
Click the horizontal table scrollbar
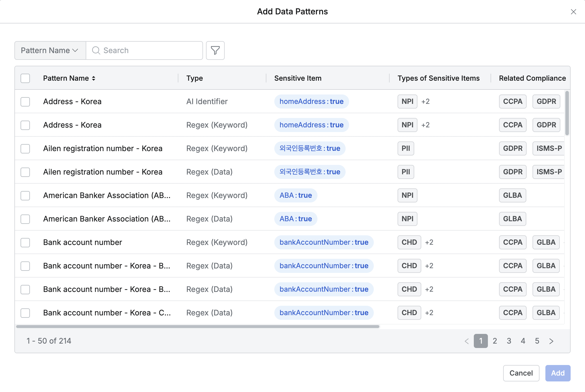click(x=198, y=327)
